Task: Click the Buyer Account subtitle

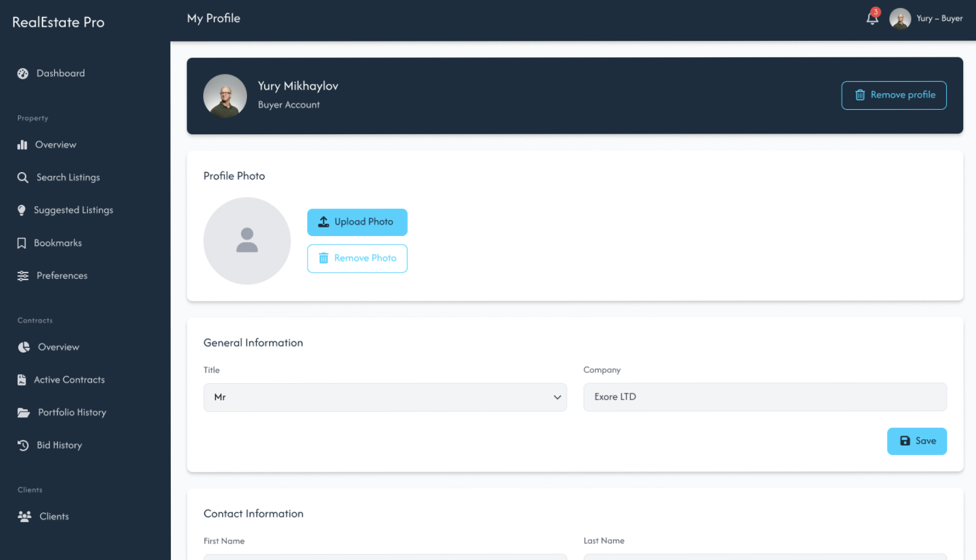Action: [x=289, y=105]
